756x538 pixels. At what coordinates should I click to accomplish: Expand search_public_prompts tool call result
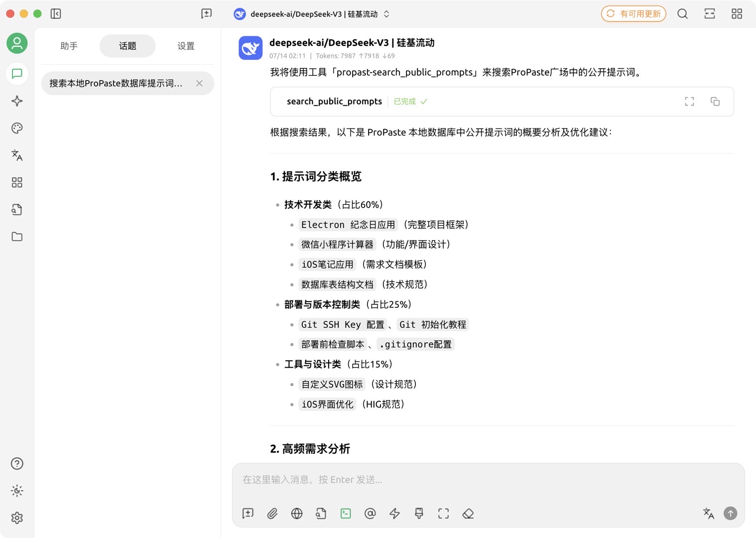502,102
